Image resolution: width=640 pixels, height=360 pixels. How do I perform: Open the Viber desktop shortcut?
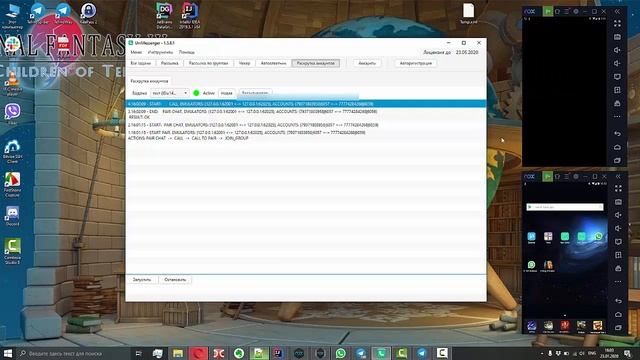point(12,113)
